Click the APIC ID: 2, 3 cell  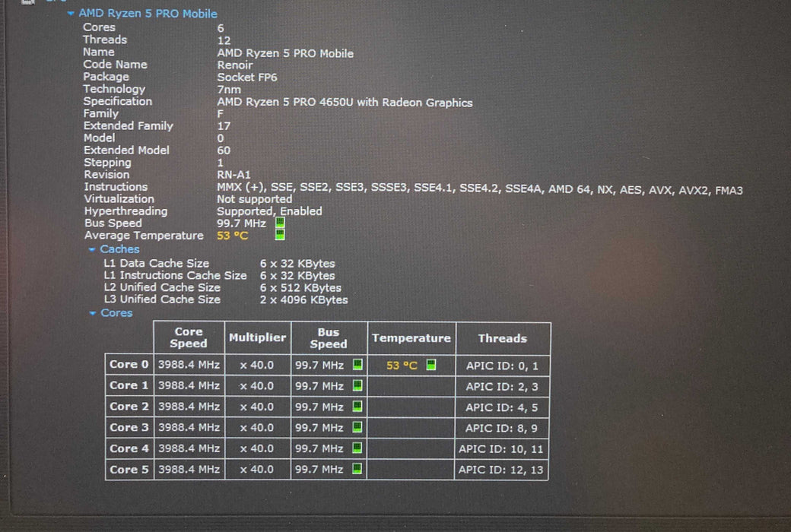[x=502, y=387]
